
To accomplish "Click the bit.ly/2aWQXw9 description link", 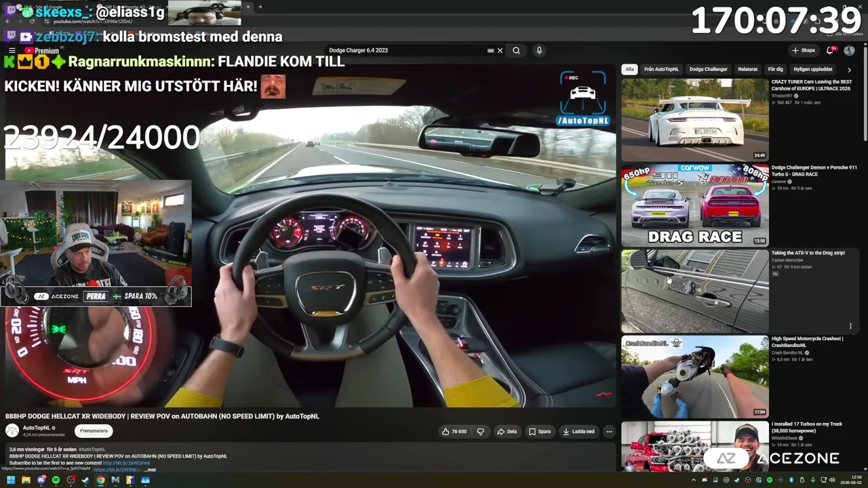I will [127, 463].
